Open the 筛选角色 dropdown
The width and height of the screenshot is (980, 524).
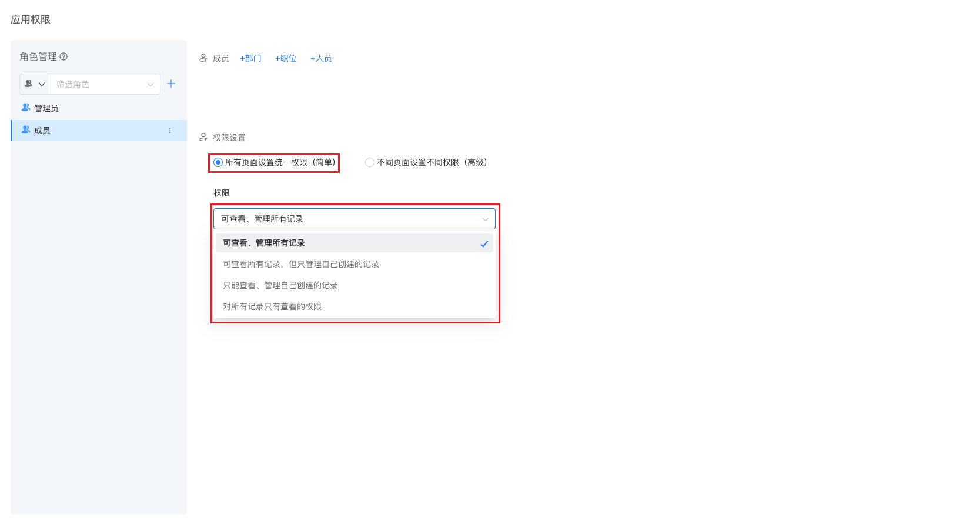(x=104, y=84)
